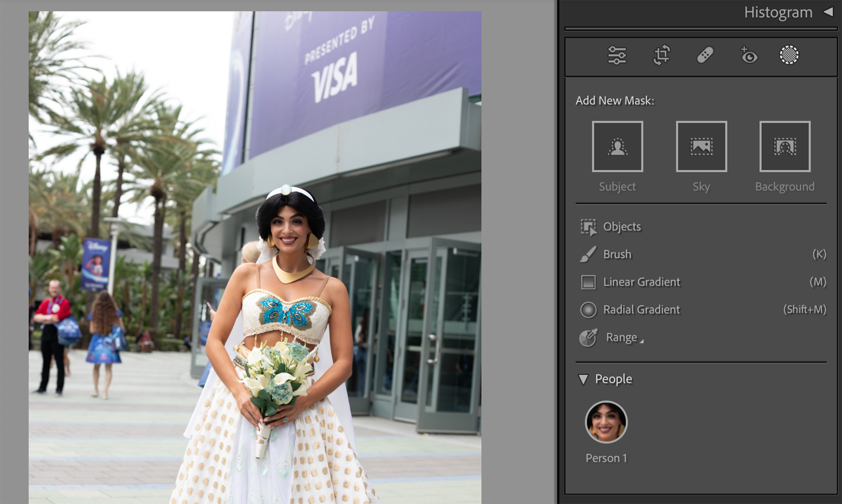Click the Healing Brush tool icon
The height and width of the screenshot is (504, 842).
[705, 55]
